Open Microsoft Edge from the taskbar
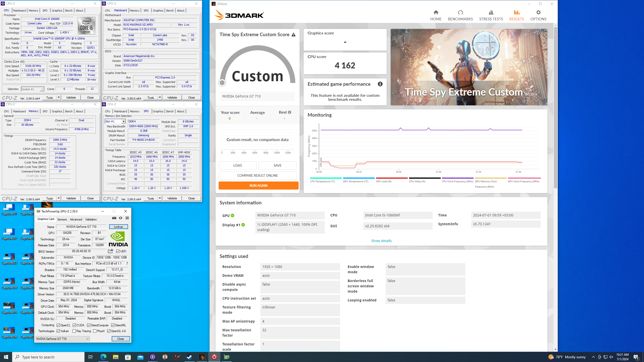This screenshot has width=644, height=362. point(103,357)
